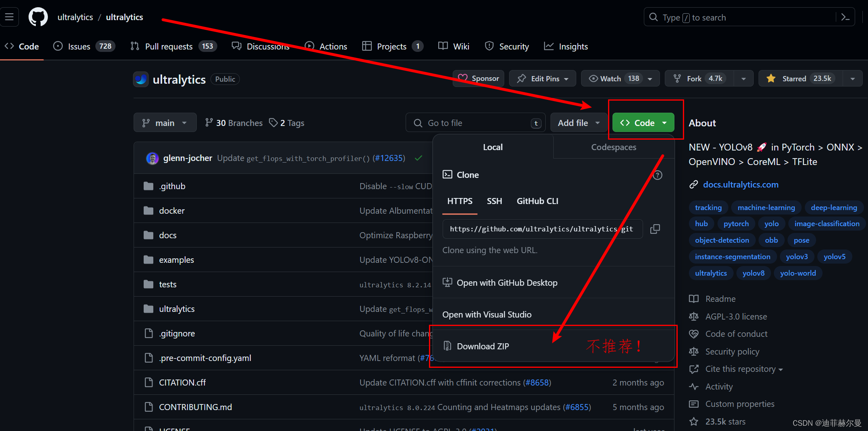
Task: Click the instance-segmentation topic tag
Action: coord(732,256)
